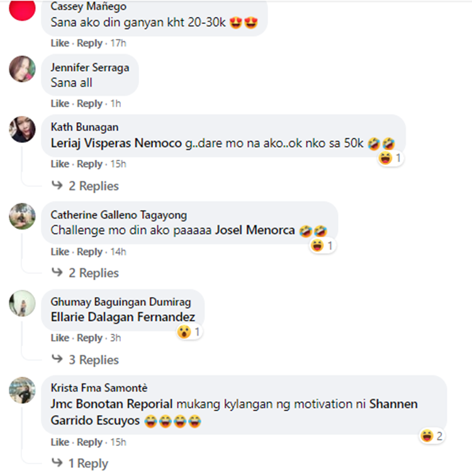This screenshot has width=472, height=476.
Task: Like Jennifer Serraga's comment
Action: point(60,103)
